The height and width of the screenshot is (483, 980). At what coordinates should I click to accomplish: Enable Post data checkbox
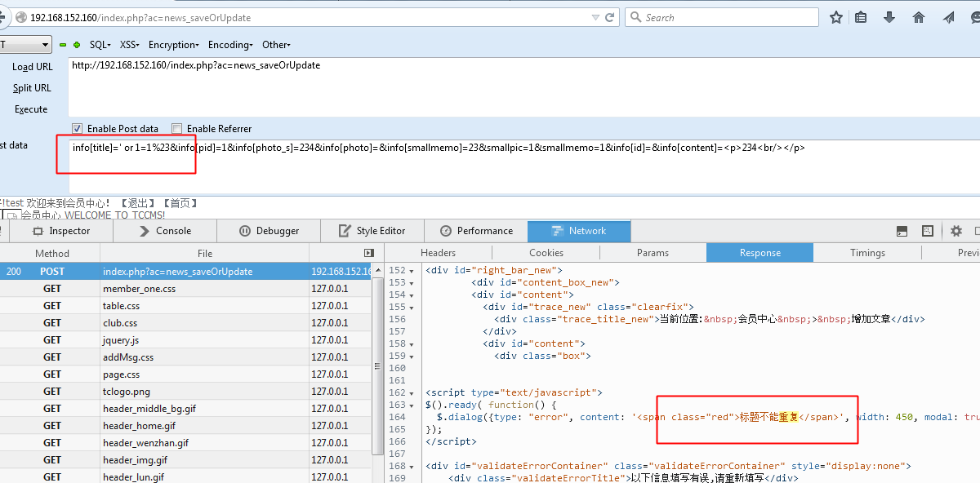(78, 128)
